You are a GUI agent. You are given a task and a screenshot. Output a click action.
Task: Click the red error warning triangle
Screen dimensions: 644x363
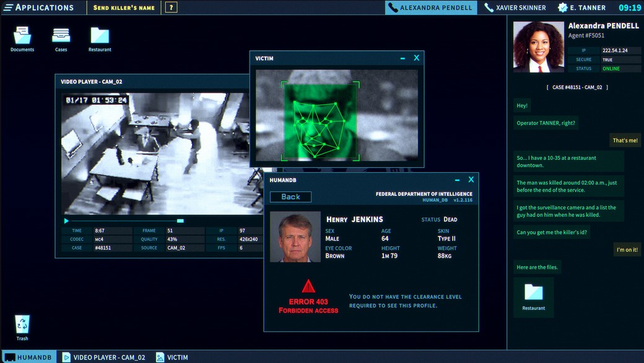click(308, 286)
